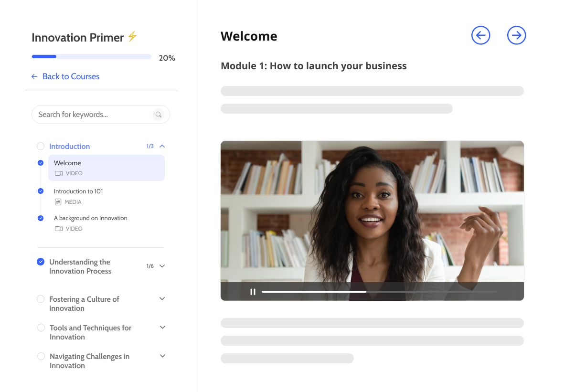Toggle Fostering a Culture of Innovation circle
This screenshot has width=565, height=392.
click(x=41, y=299)
